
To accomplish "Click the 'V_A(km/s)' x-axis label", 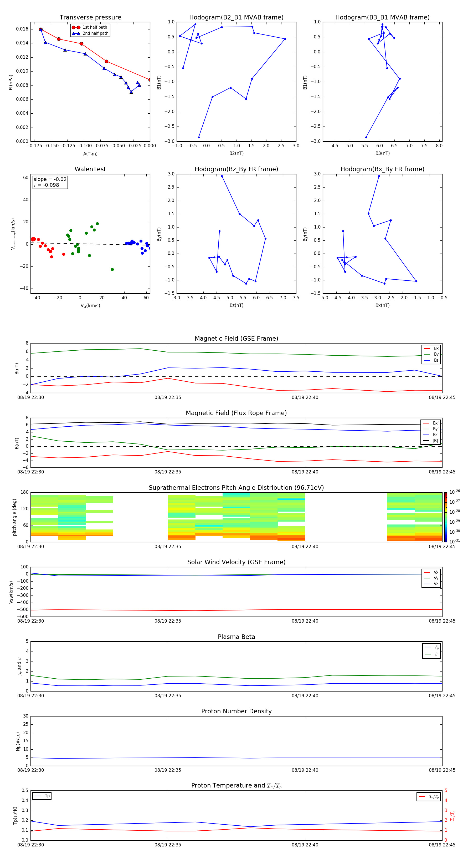I will [x=90, y=306].
